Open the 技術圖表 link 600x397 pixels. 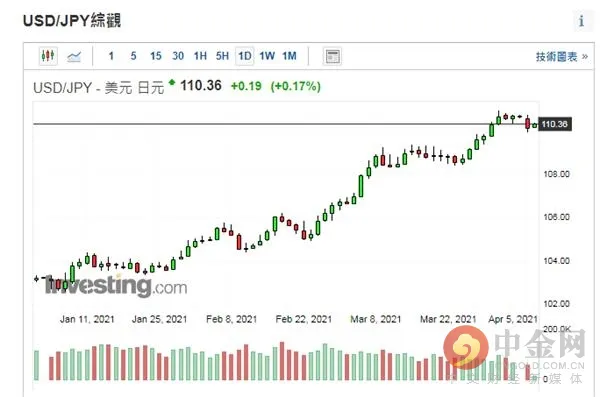coord(561,57)
